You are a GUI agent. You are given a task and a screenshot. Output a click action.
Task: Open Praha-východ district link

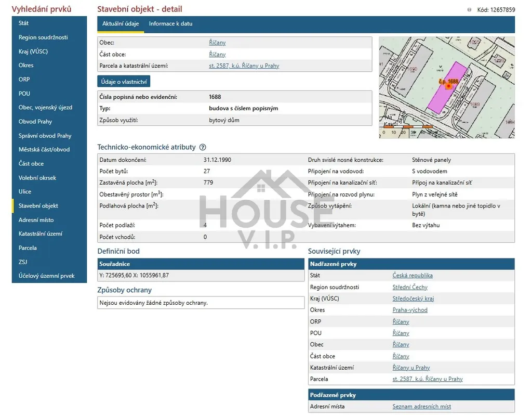pos(410,310)
